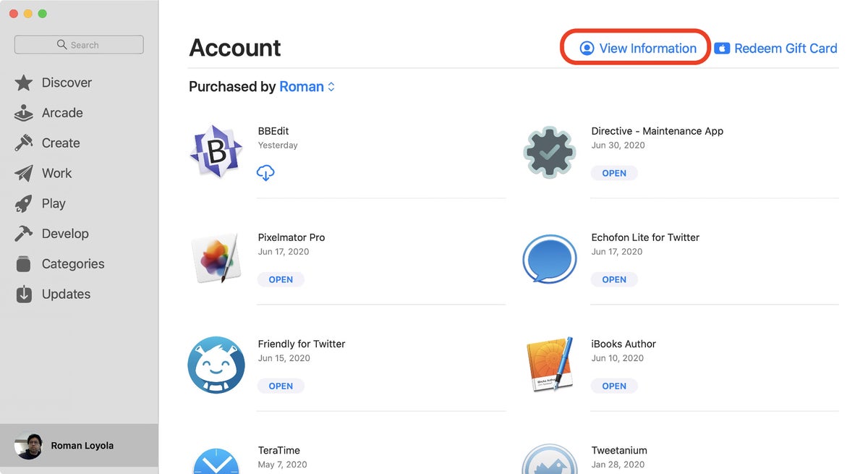
Task: Launch Echofon Lite with OPEN button
Action: tap(614, 279)
